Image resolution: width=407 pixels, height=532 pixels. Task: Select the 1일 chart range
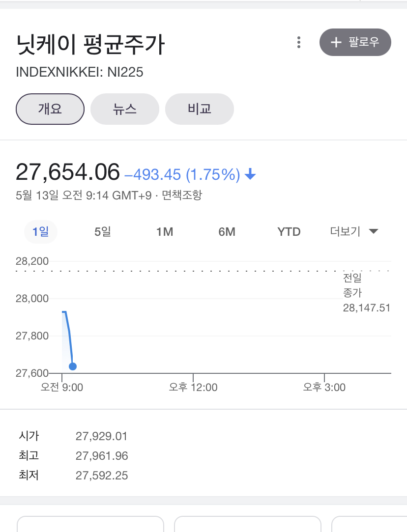click(x=41, y=232)
